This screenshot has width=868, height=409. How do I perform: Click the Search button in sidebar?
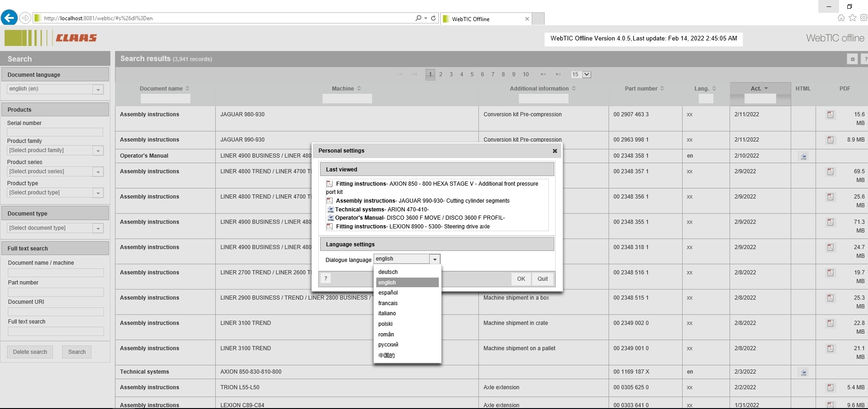click(x=77, y=352)
